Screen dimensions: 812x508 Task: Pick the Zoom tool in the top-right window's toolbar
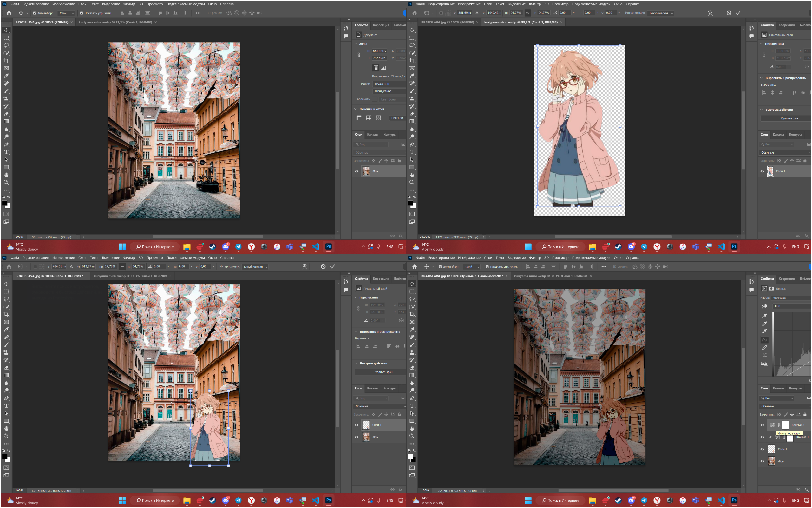pyautogui.click(x=412, y=183)
